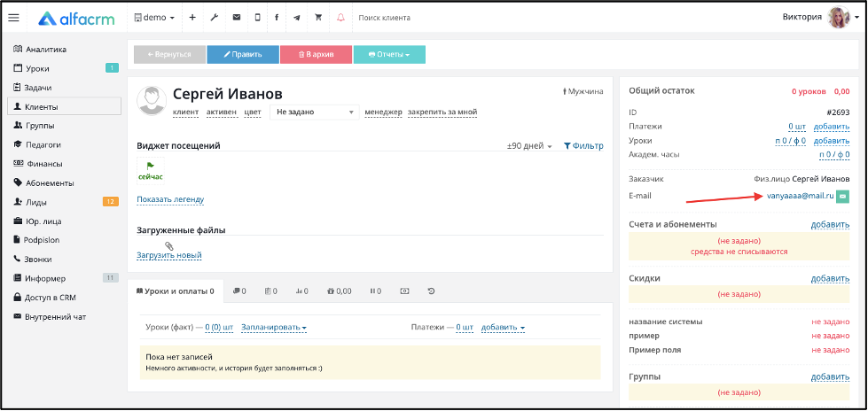Open the color 'Не задано' dropdown

315,112
